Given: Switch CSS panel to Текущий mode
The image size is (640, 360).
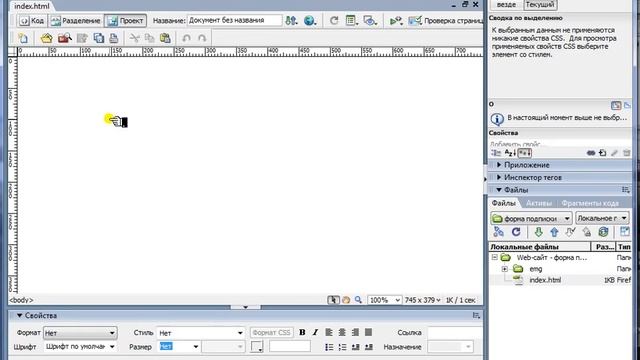Looking at the screenshot, I should point(540,4).
